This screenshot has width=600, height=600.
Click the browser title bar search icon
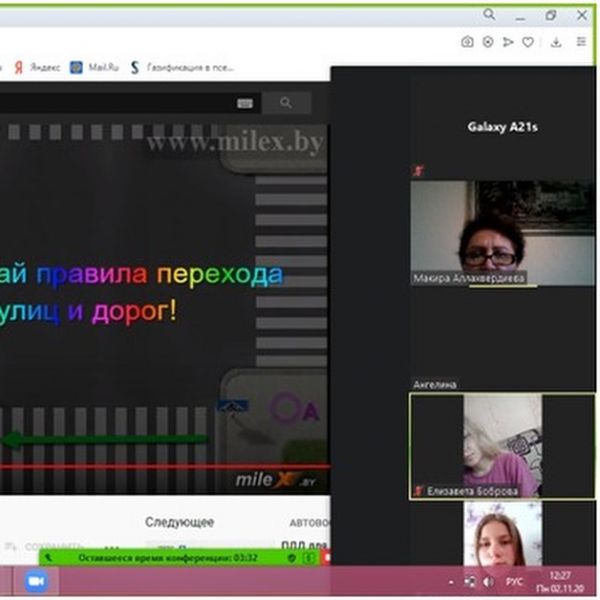489,15
